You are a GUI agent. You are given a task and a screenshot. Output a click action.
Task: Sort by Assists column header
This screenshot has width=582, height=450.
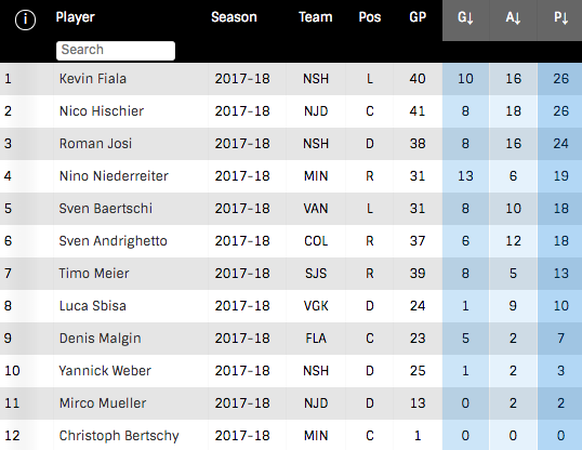513,18
